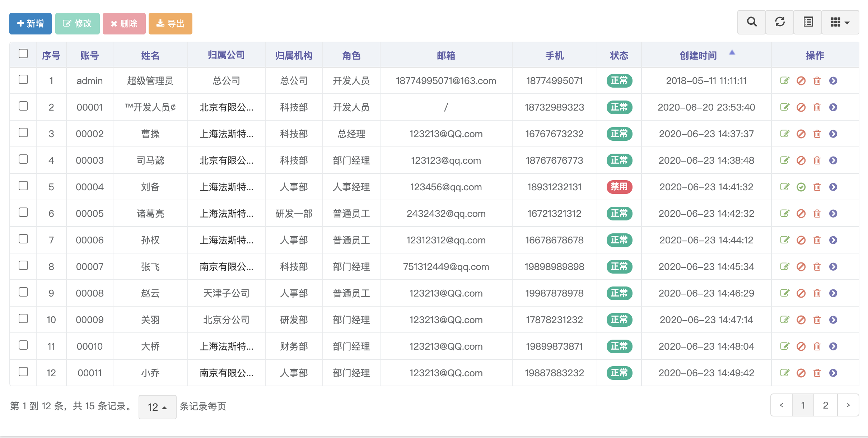Select checkbox for account 00006 row

(x=23, y=239)
